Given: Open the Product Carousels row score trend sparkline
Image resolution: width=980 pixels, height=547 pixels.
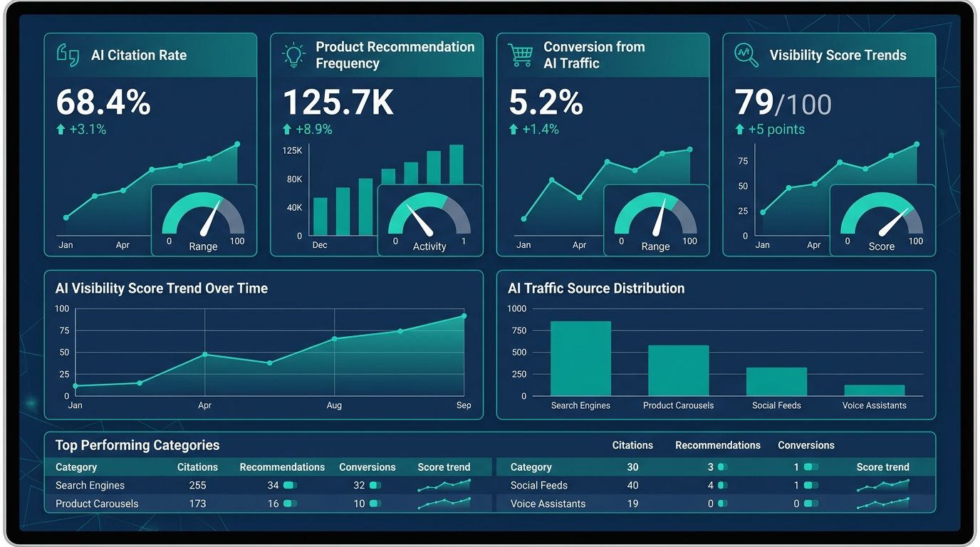Looking at the screenshot, I should 444,503.
